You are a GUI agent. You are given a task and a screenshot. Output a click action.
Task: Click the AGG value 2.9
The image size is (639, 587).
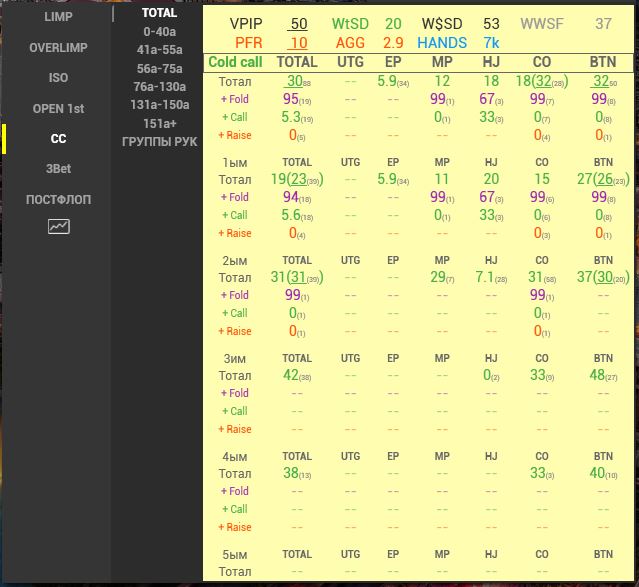coord(393,43)
